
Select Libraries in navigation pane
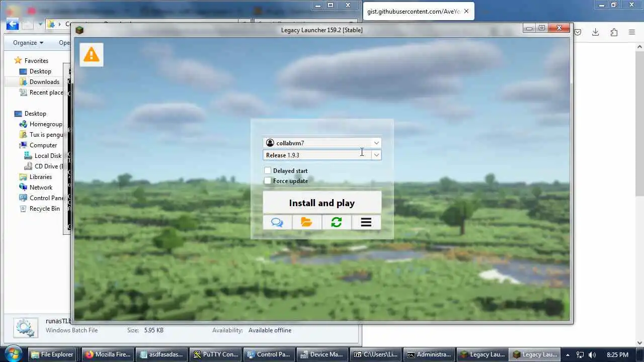[40, 177]
